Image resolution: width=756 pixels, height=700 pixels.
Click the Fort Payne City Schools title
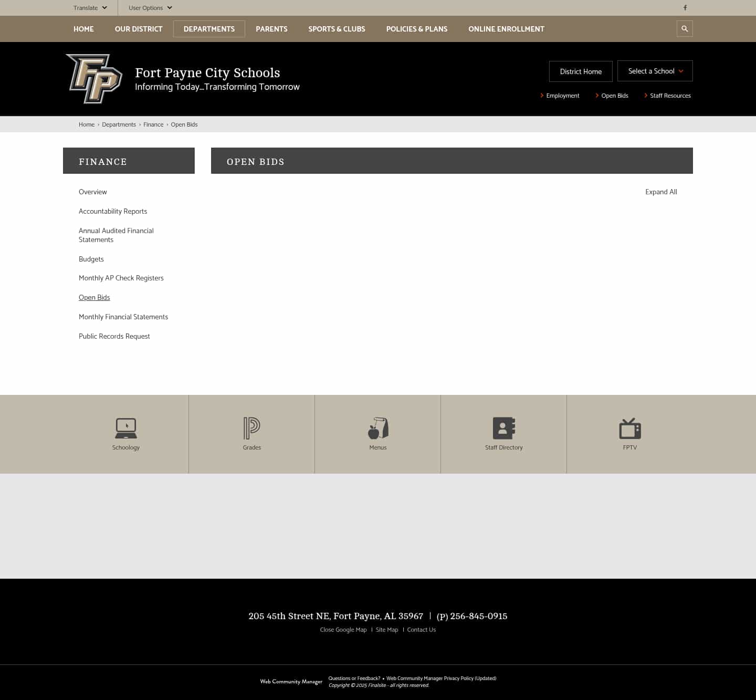coord(207,72)
